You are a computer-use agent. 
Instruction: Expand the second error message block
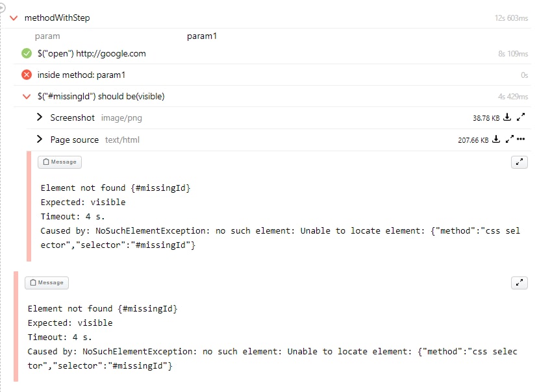(519, 282)
